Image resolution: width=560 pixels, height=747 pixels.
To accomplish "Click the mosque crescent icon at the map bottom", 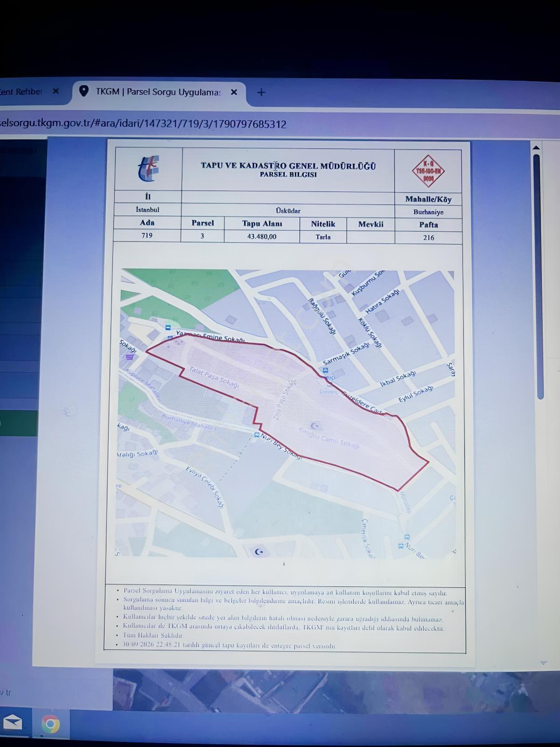I will [x=259, y=552].
